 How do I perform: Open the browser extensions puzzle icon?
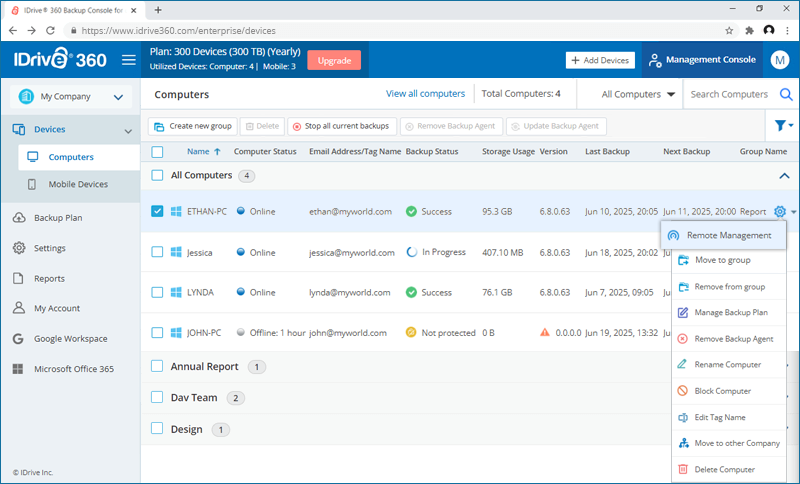[749, 31]
